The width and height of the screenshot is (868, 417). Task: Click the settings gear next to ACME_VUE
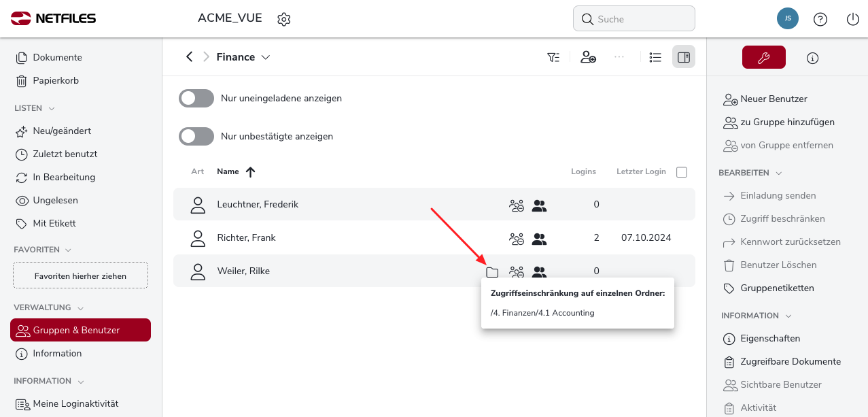tap(284, 19)
